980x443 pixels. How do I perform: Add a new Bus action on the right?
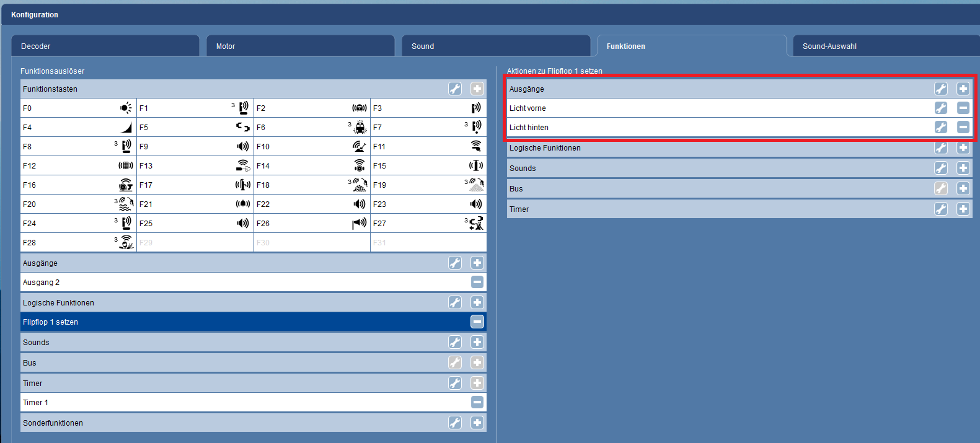(963, 188)
